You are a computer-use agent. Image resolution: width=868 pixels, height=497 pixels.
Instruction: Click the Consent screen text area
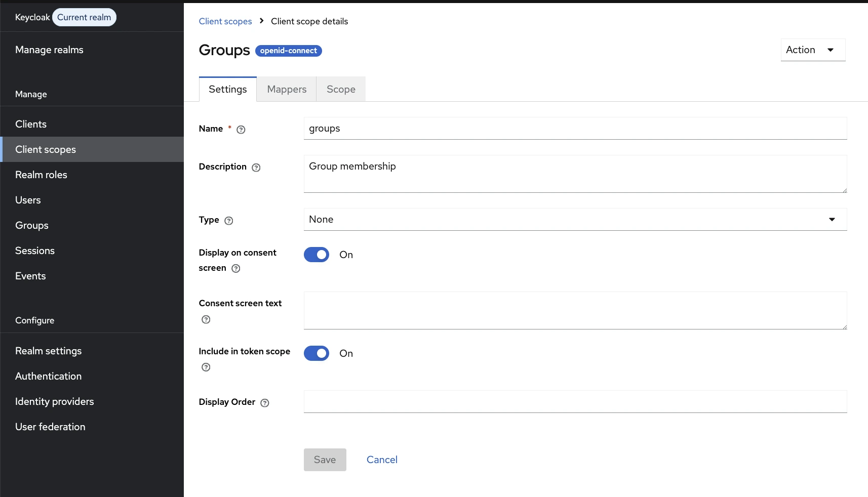tap(575, 310)
